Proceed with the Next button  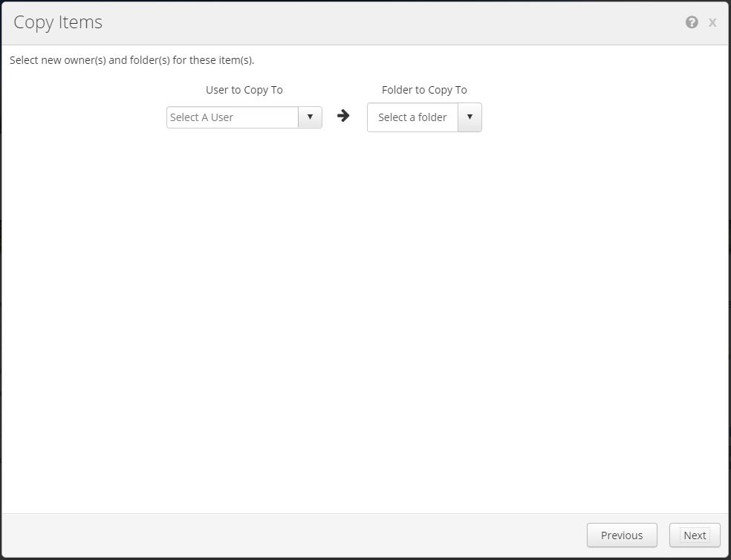click(x=695, y=535)
